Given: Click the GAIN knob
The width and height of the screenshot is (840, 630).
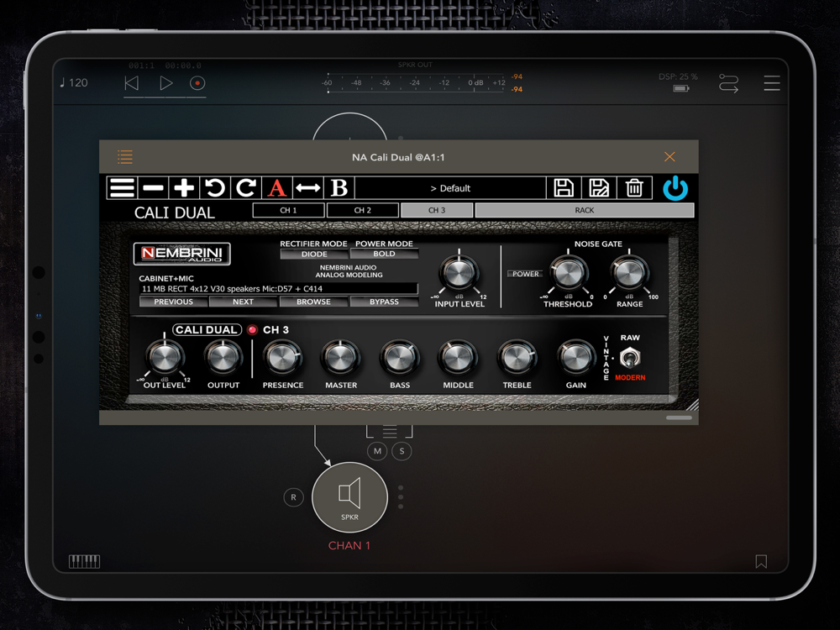Looking at the screenshot, I should 576,358.
